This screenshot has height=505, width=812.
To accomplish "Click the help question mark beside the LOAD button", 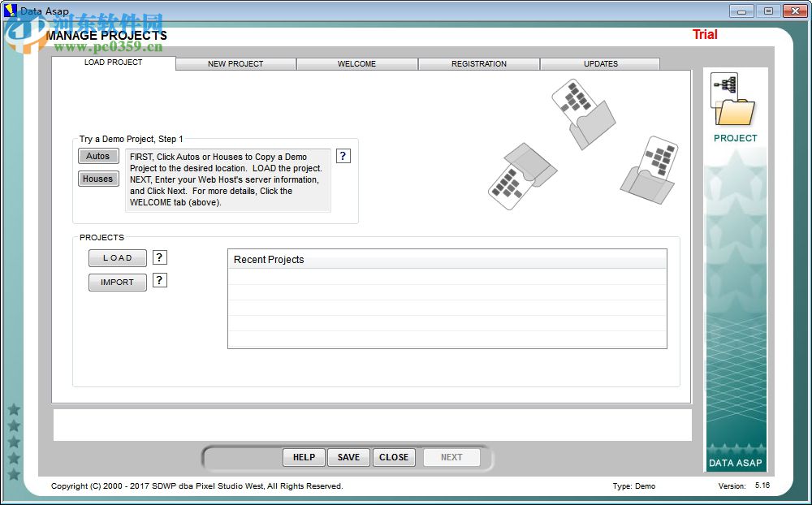I will click(x=159, y=257).
